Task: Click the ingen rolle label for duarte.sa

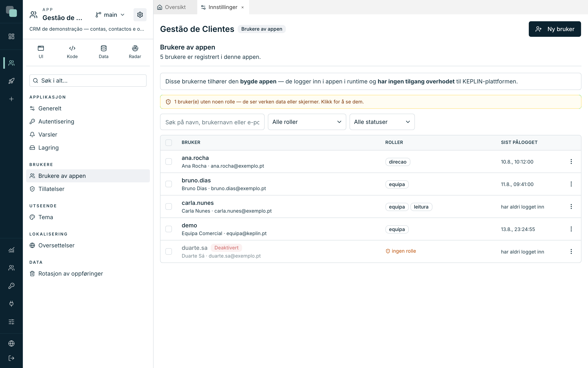Action: pos(401,251)
